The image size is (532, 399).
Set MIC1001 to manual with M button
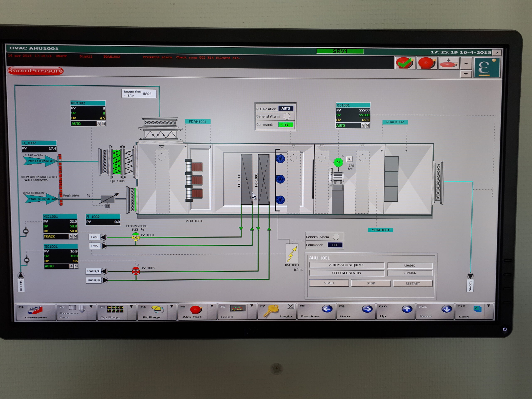coord(75,236)
